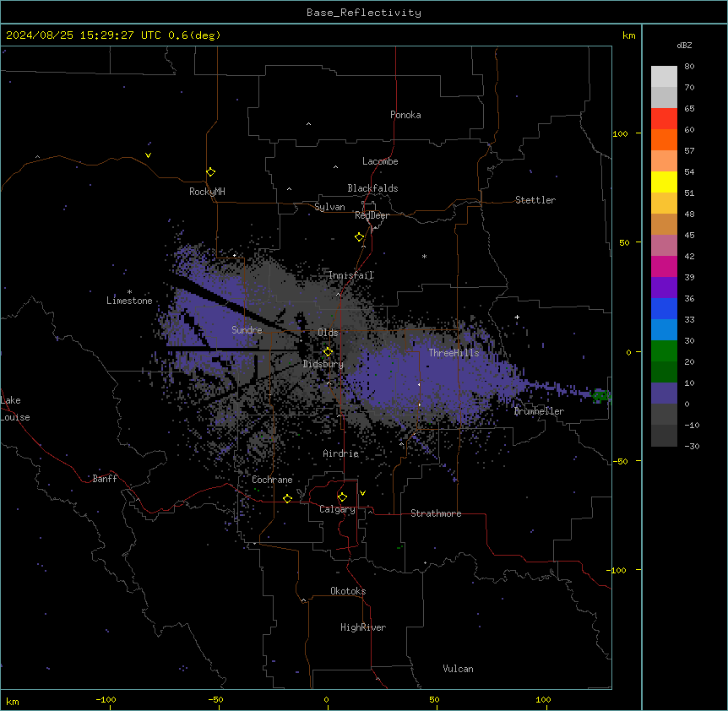Screen dimensions: 728x711
Task: Click the Blackfalds town label
Action: click(372, 188)
